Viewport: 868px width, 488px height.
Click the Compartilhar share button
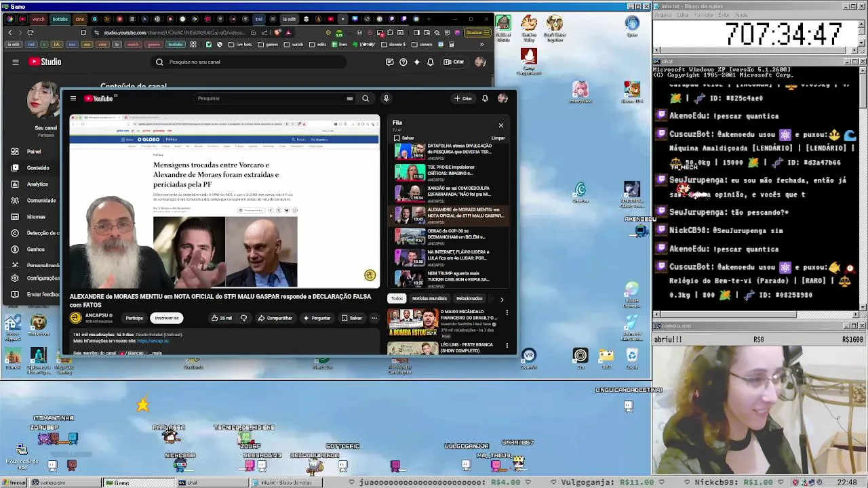[x=275, y=318]
